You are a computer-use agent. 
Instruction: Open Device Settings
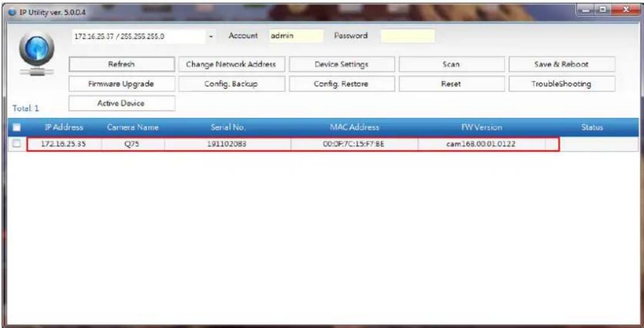click(342, 64)
